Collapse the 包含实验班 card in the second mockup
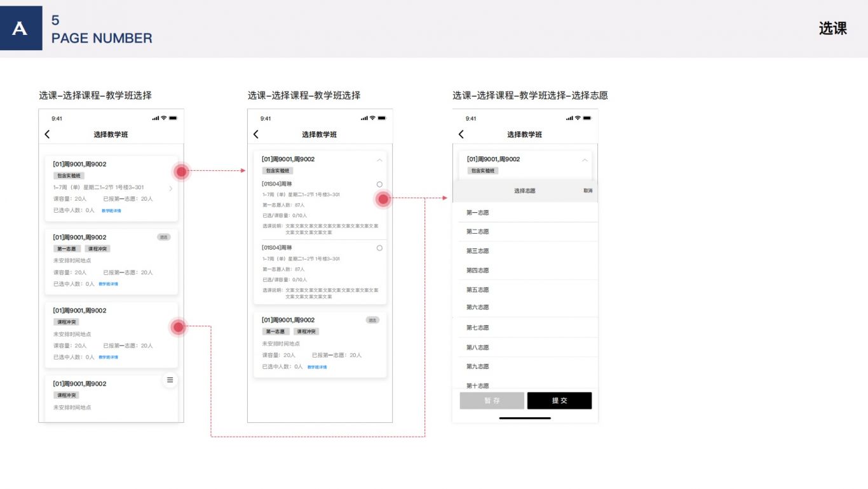The width and height of the screenshot is (868, 489). (x=379, y=160)
